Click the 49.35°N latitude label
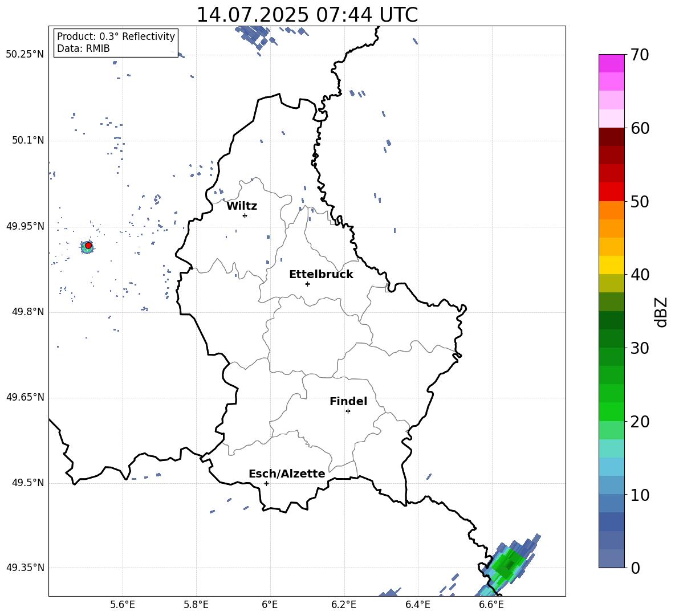 [x=25, y=568]
